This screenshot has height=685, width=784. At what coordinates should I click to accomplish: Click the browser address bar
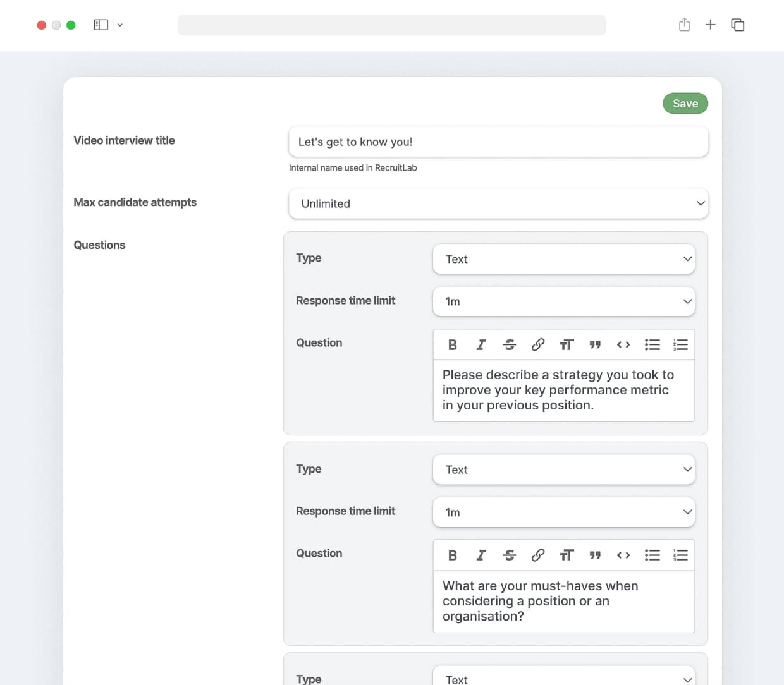pyautogui.click(x=391, y=25)
